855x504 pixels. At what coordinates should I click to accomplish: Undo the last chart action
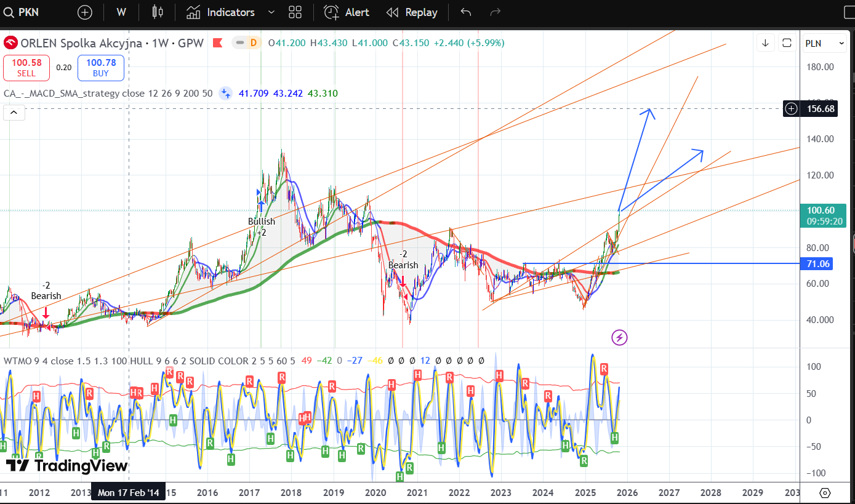click(466, 12)
